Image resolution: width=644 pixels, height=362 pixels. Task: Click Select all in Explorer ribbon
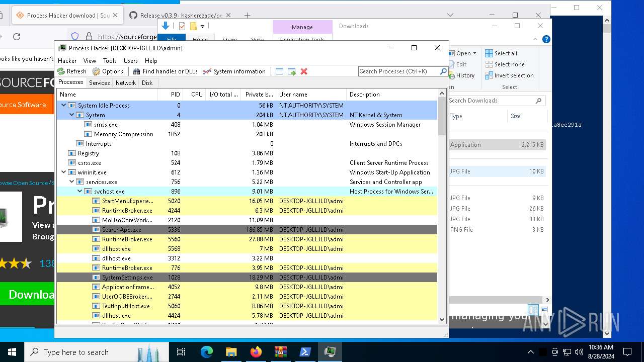[501, 53]
